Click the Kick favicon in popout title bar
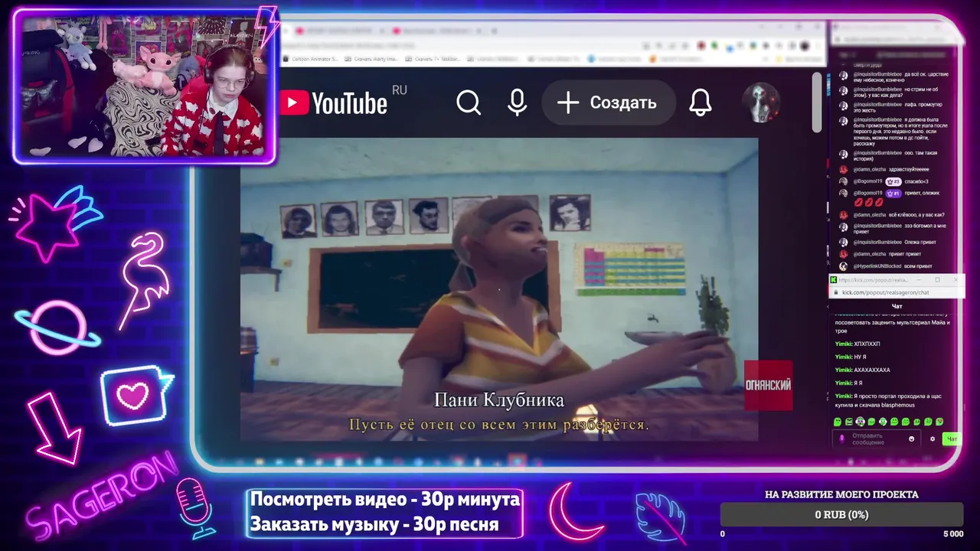The height and width of the screenshot is (551, 980). pyautogui.click(x=835, y=280)
